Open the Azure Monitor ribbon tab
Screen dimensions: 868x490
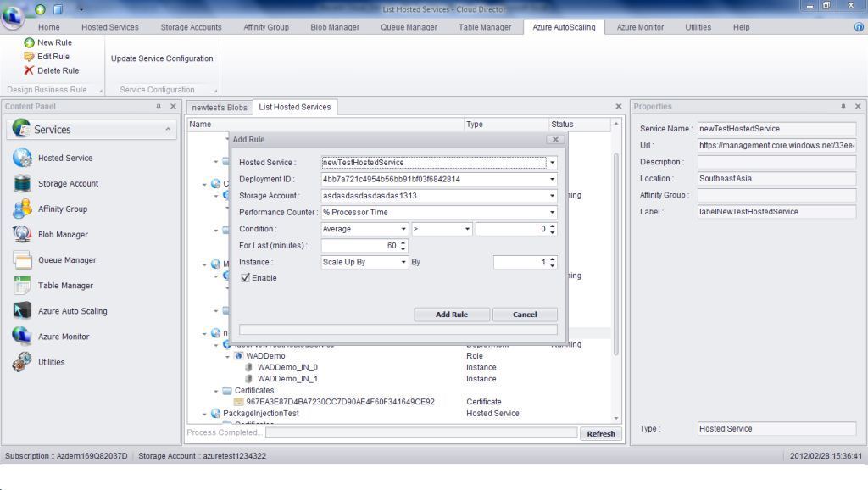(640, 27)
